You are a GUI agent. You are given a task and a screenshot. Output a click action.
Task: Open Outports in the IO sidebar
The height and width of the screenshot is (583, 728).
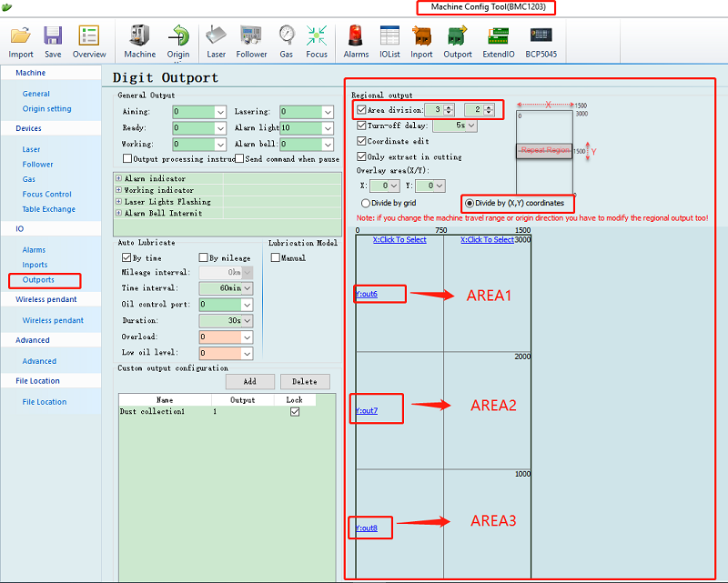coord(38,280)
